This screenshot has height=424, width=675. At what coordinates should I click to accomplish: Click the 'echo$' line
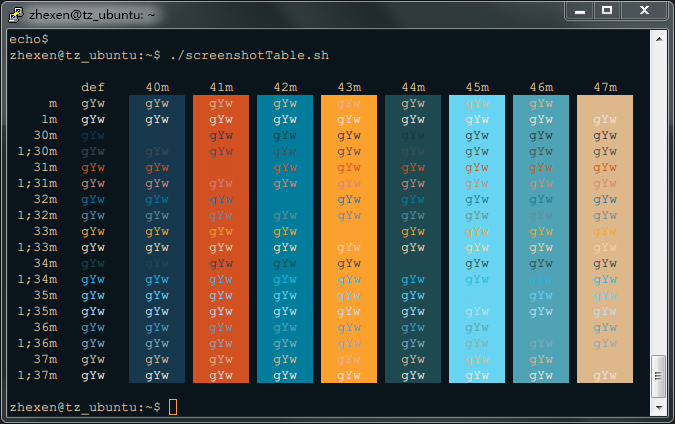[x=29, y=40]
